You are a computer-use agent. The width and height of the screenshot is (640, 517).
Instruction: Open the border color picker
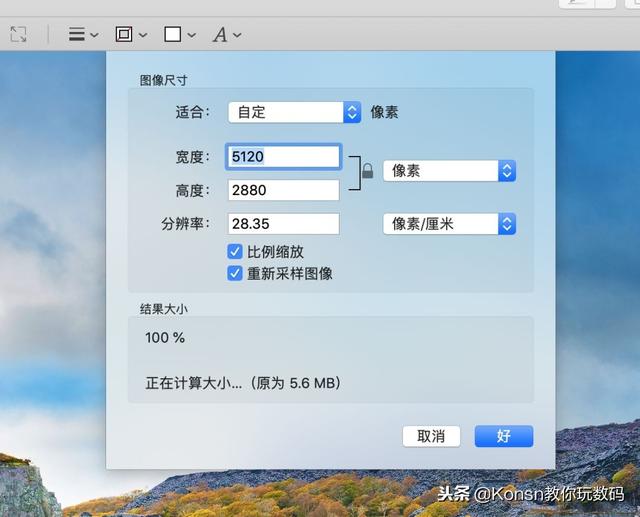(124, 34)
